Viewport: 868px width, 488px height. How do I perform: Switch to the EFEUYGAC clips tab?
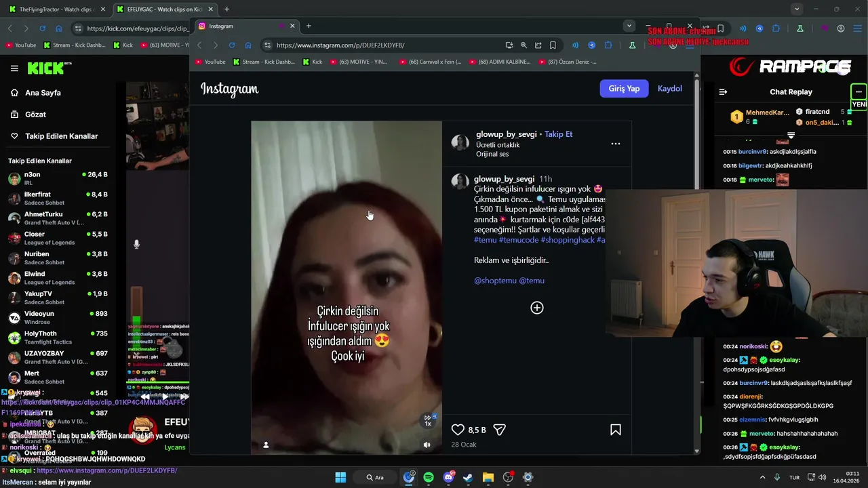pos(164,9)
